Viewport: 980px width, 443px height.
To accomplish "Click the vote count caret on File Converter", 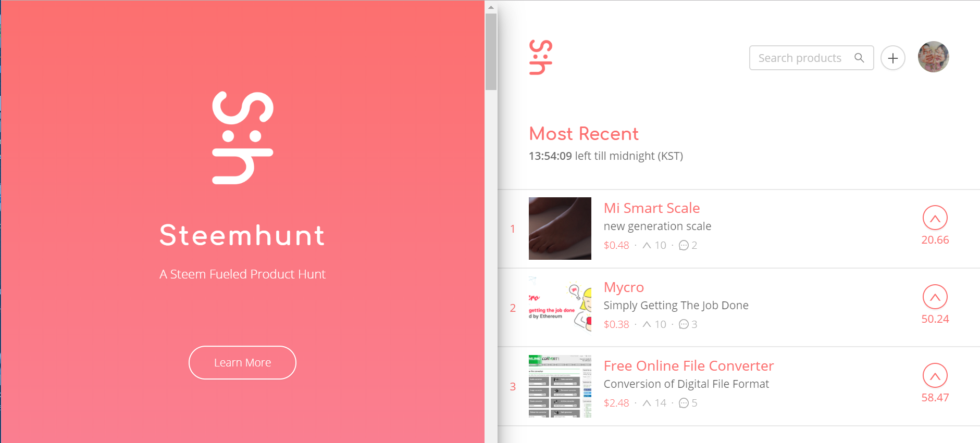I will [x=647, y=403].
